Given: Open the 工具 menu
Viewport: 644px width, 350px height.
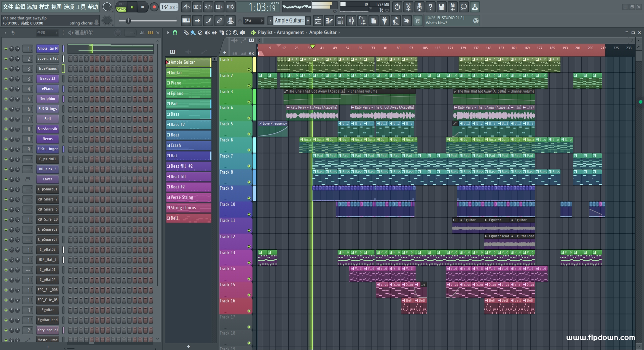Looking at the screenshot, I should (81, 7).
